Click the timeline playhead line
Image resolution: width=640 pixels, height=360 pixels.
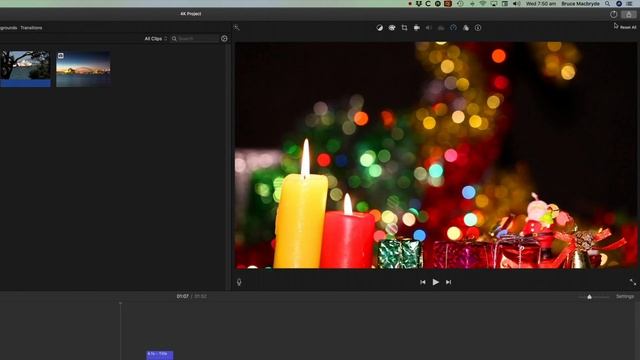click(x=120, y=331)
